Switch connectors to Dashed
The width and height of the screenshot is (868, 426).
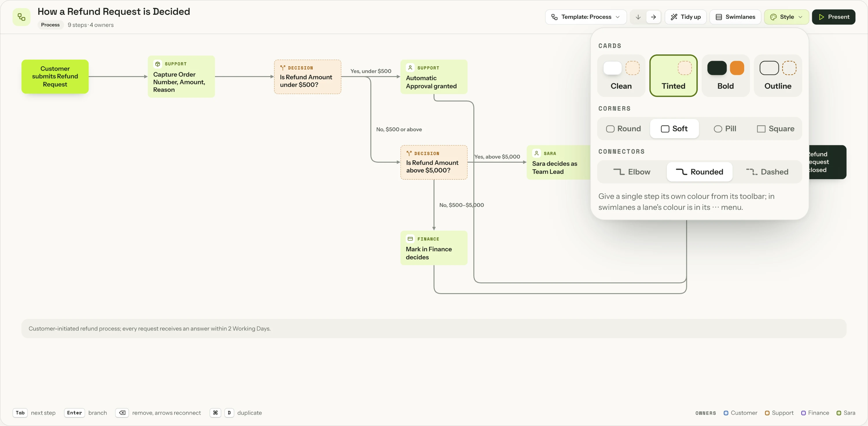coord(767,172)
